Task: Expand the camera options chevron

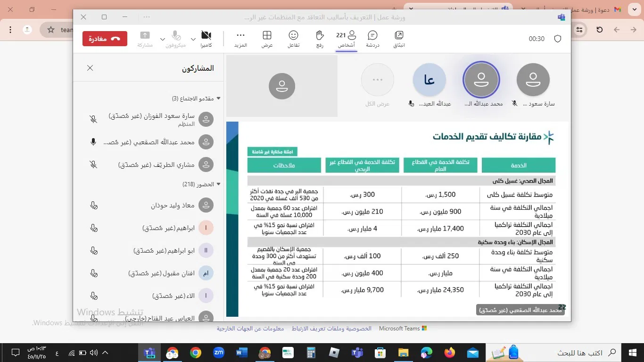Action: 193,39
